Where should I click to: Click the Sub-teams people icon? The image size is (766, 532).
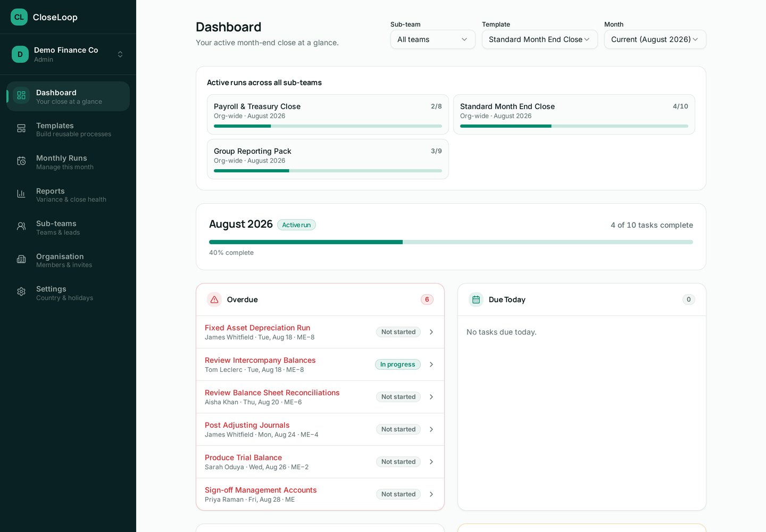21,226
